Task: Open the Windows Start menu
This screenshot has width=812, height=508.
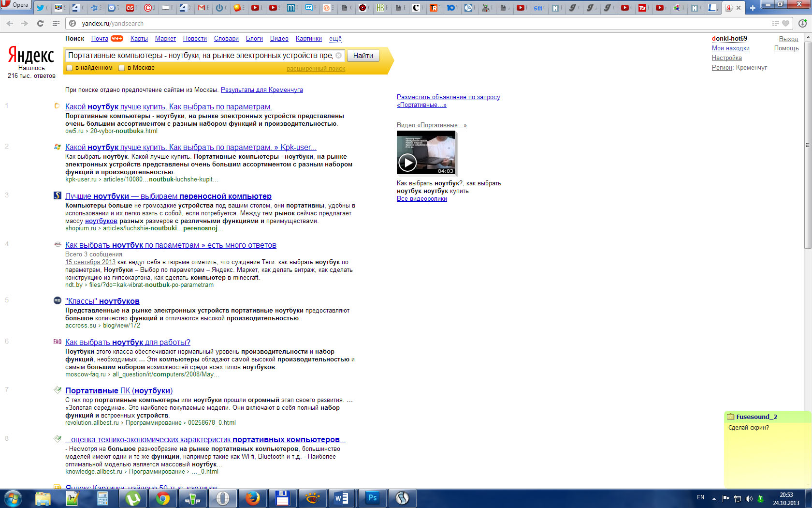Action: click(13, 498)
